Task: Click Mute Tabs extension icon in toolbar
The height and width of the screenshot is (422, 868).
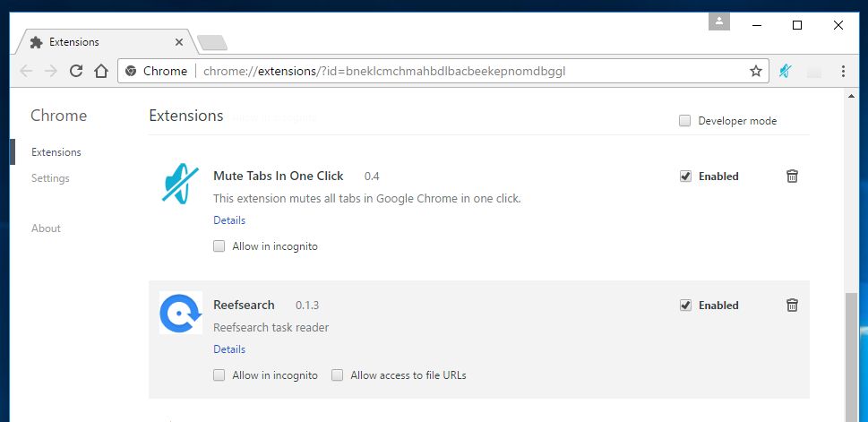Action: click(785, 71)
